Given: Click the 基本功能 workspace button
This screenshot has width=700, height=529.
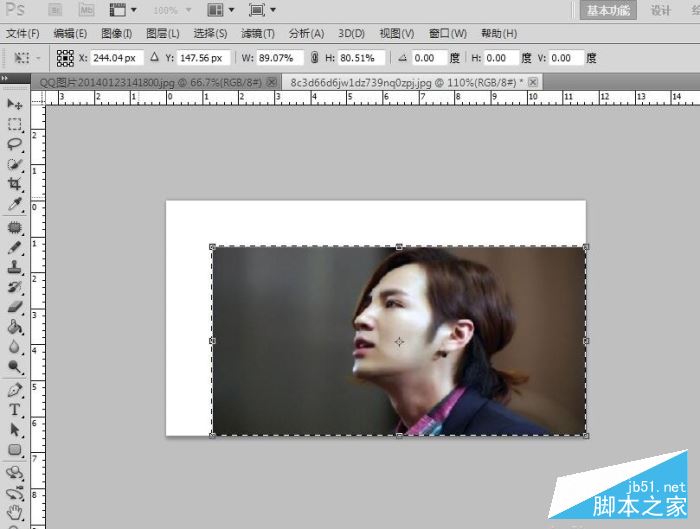Looking at the screenshot, I should tap(608, 10).
